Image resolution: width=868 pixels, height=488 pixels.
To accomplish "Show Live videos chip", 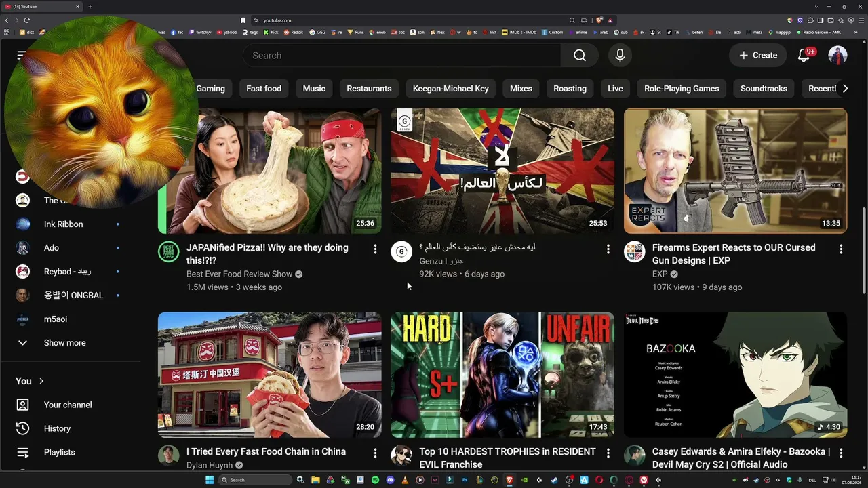I will 615,89.
